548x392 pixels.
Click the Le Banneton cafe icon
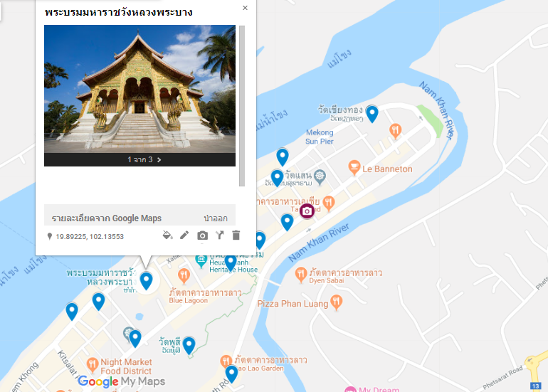pos(354,168)
